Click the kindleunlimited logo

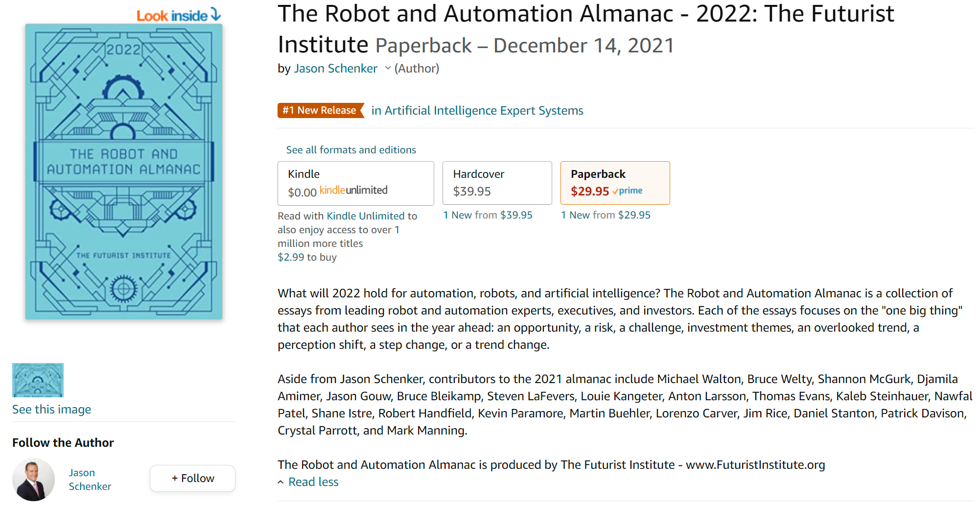click(353, 190)
